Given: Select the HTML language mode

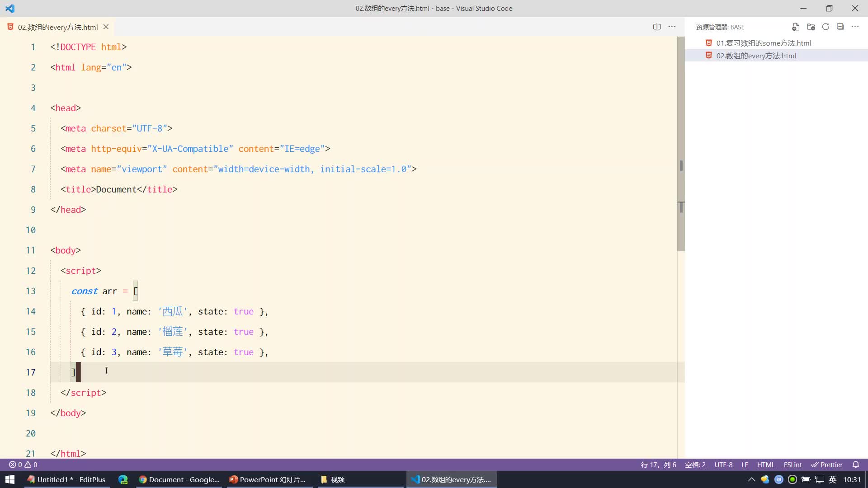Looking at the screenshot, I should coord(766,465).
